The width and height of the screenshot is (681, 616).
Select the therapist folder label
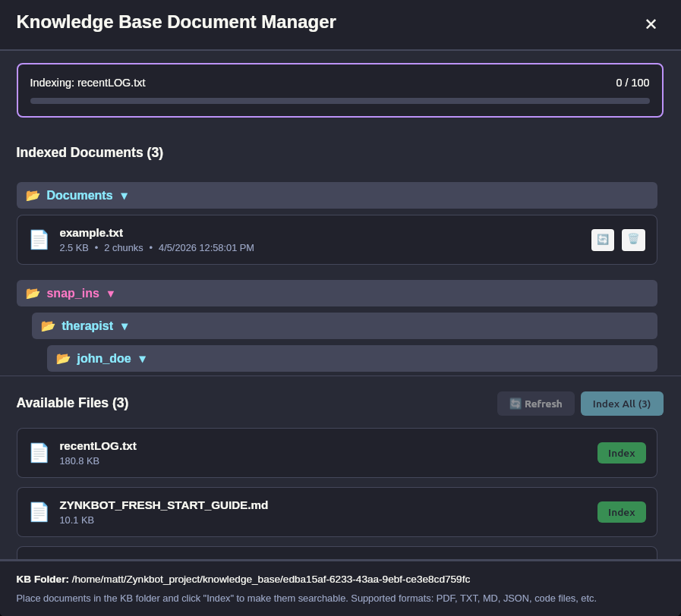click(x=87, y=326)
